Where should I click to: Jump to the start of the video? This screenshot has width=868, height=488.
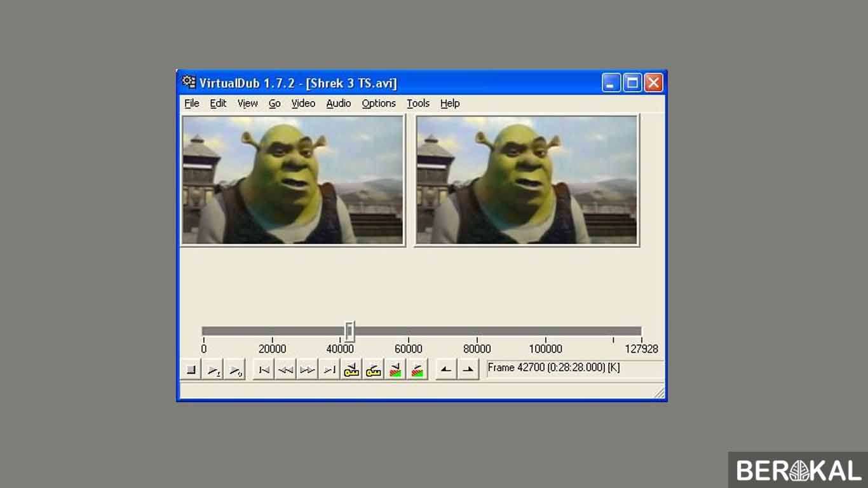264,370
